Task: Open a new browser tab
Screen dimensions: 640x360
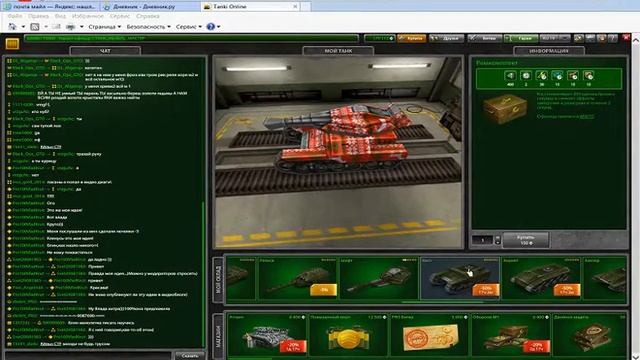Action: pyautogui.click(x=306, y=7)
